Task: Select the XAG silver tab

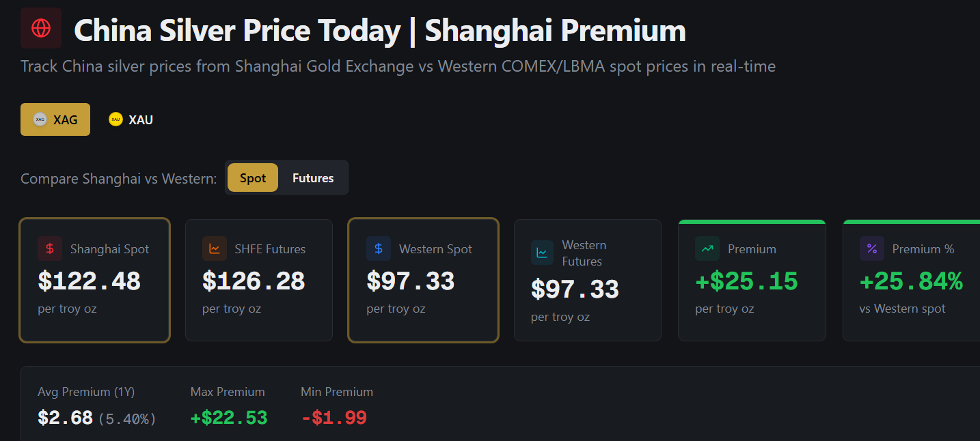Action: [55, 119]
